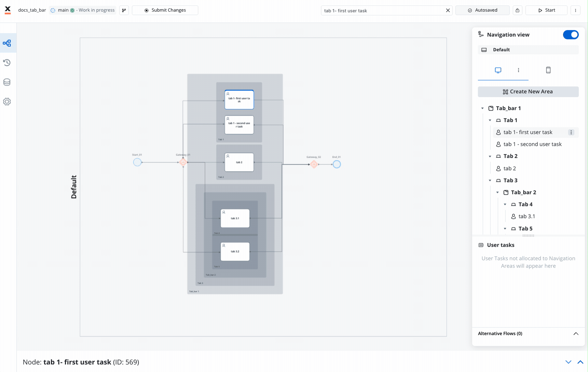Select Tab 5 in the tree
Viewport: 588px width, 372px height.
525,229
